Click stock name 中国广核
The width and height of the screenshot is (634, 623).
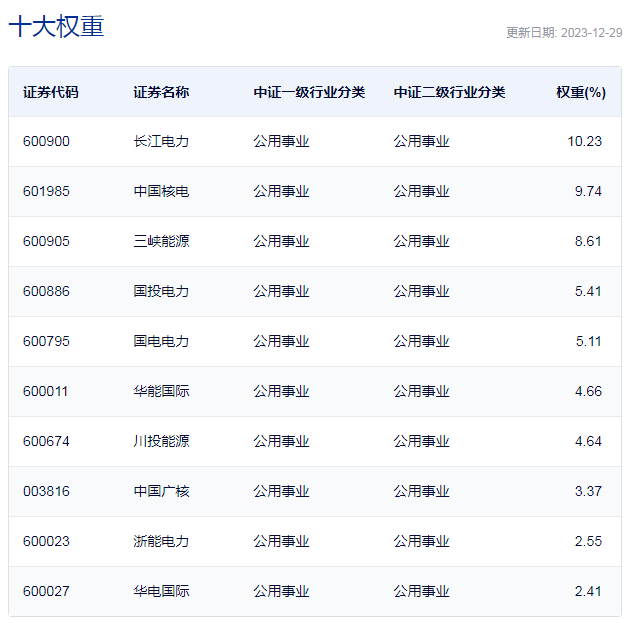click(x=161, y=491)
